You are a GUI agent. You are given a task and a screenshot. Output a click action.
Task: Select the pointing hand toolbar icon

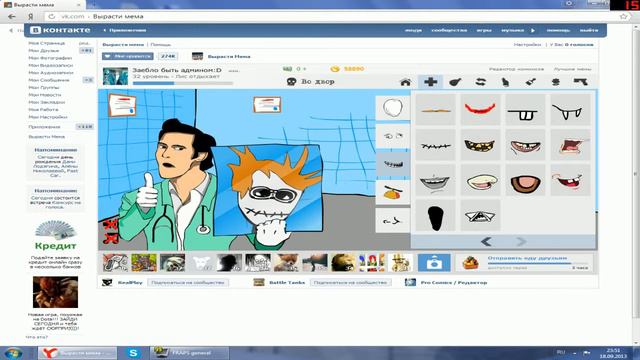click(x=505, y=82)
